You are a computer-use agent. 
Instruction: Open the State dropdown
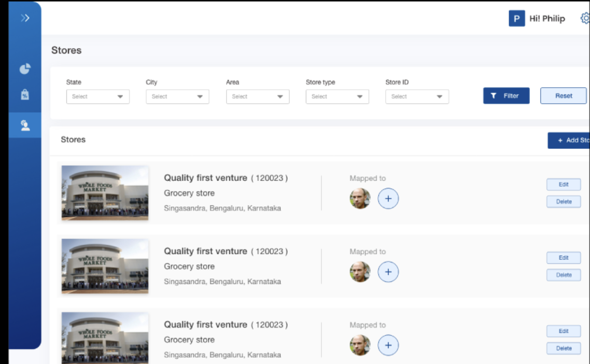(98, 97)
